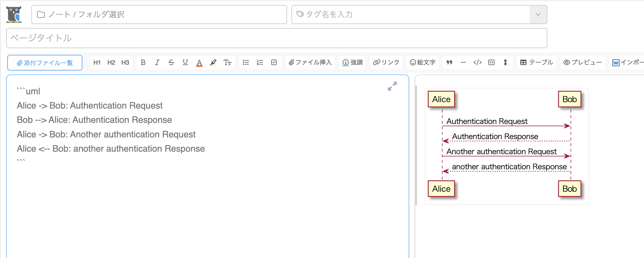Click the Word import button
Viewport: 644px width, 258px height.
coord(627,62)
